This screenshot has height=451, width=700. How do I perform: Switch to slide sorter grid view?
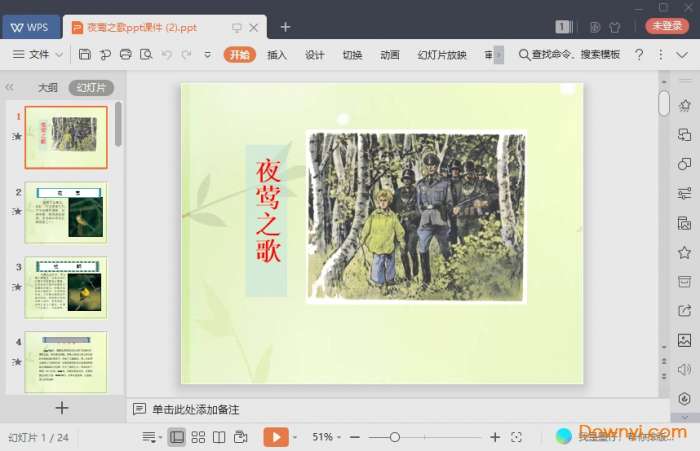coord(198,437)
